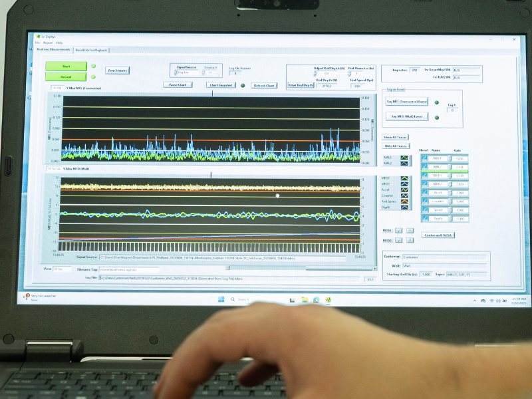Toggle the Show checkbox for Accel
The width and height of the screenshot is (532, 399).
click(x=424, y=193)
